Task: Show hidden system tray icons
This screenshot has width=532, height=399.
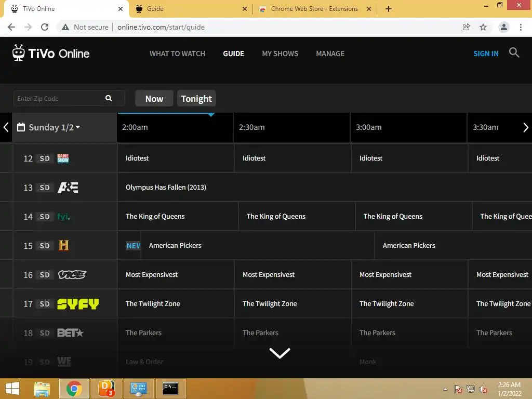Action: (445, 389)
